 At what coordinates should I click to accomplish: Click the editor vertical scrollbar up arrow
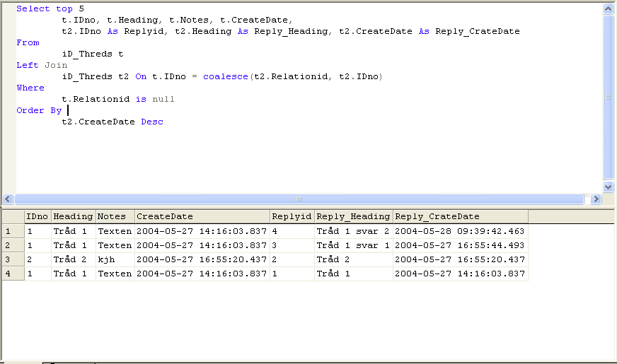click(608, 9)
